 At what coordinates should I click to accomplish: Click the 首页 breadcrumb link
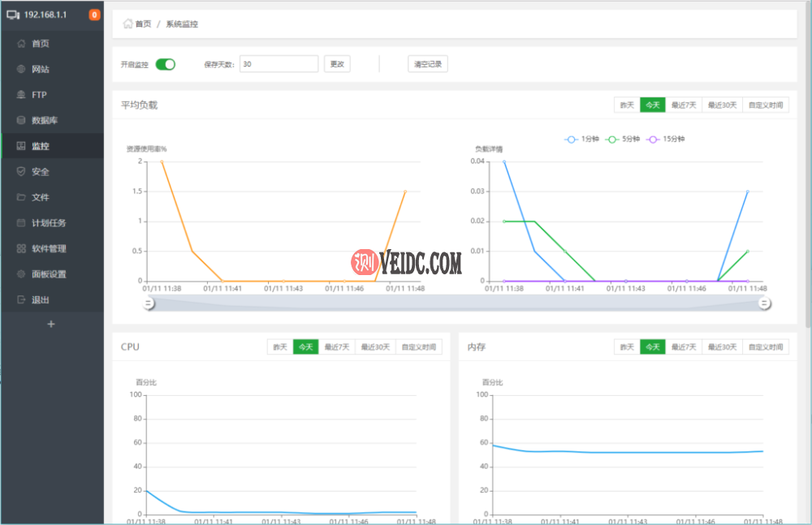click(143, 24)
